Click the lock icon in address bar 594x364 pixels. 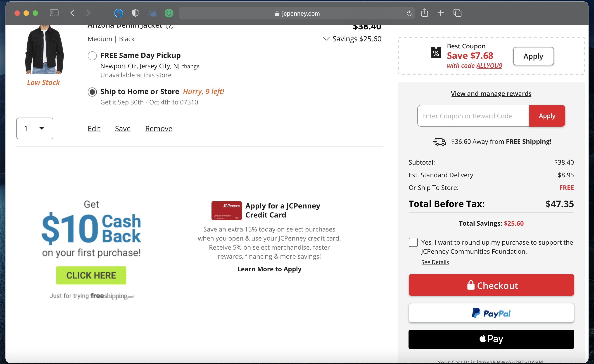coord(277,14)
